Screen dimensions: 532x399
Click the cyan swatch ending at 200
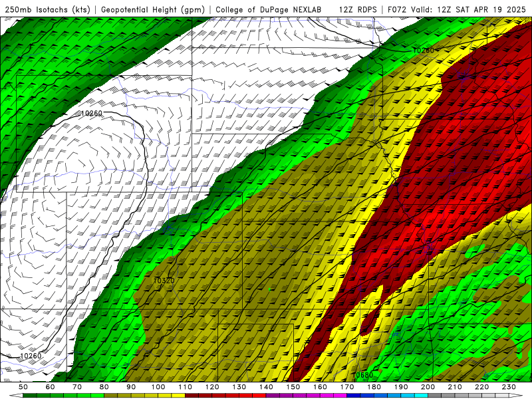pos(421,395)
